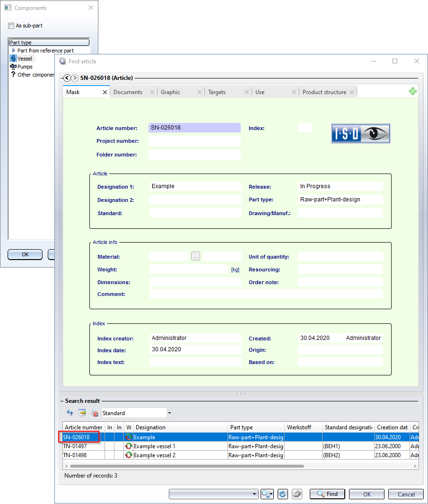
Task: Click the back navigation arrow icon
Action: (x=67, y=78)
